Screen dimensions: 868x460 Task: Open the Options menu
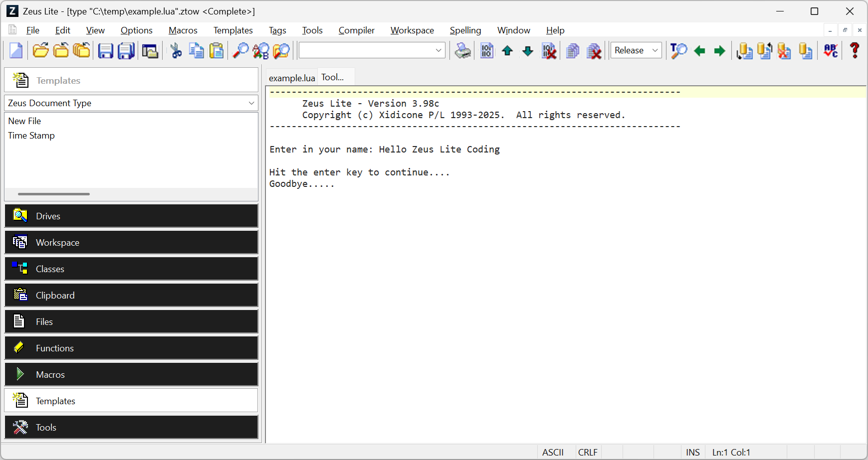point(137,30)
